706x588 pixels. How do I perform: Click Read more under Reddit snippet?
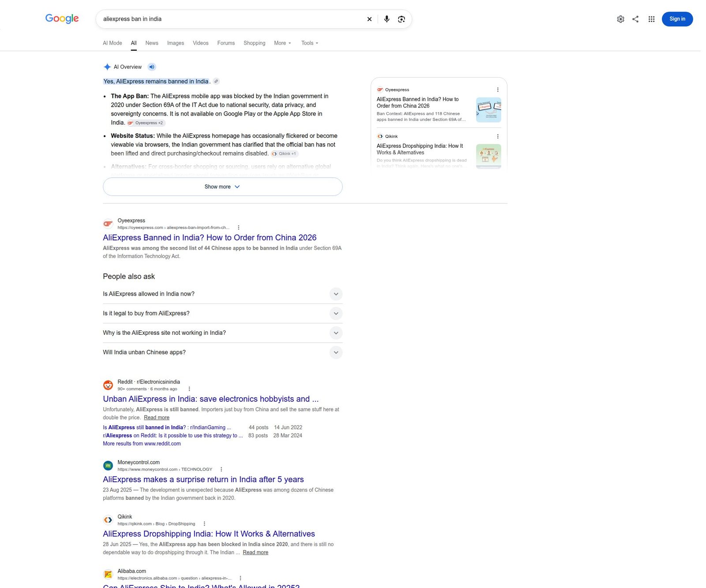(x=157, y=418)
